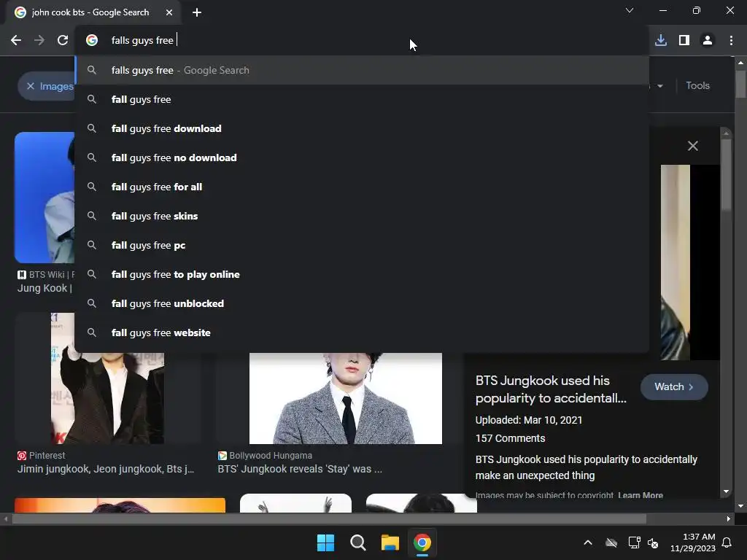Viewport: 747px width, 560px height.
Task: Show hidden system tray icons
Action: click(x=588, y=542)
